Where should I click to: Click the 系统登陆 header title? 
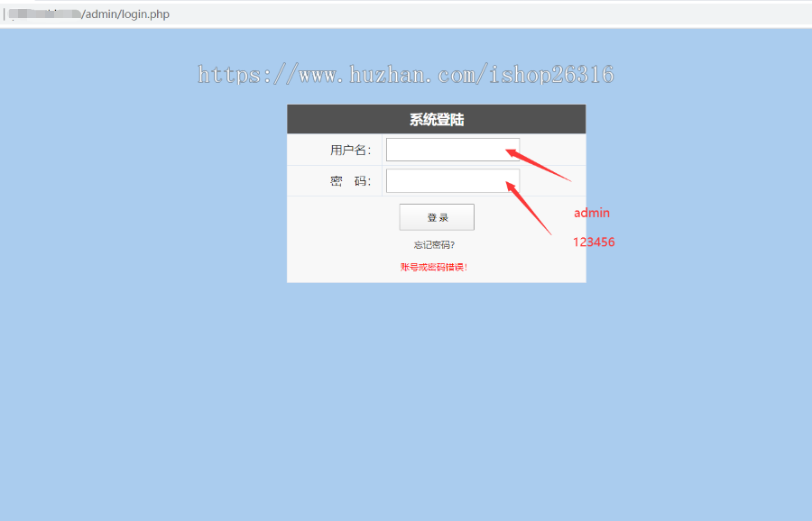click(437, 120)
